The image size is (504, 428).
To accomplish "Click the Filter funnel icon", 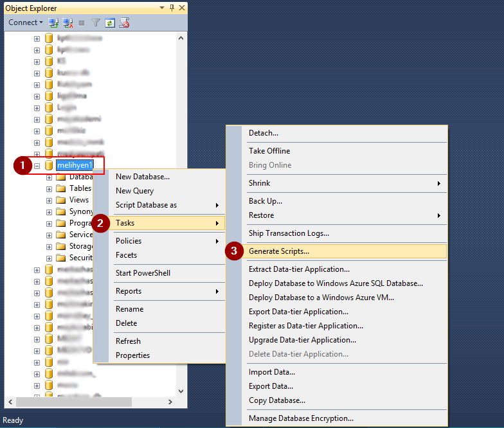I will [96, 22].
